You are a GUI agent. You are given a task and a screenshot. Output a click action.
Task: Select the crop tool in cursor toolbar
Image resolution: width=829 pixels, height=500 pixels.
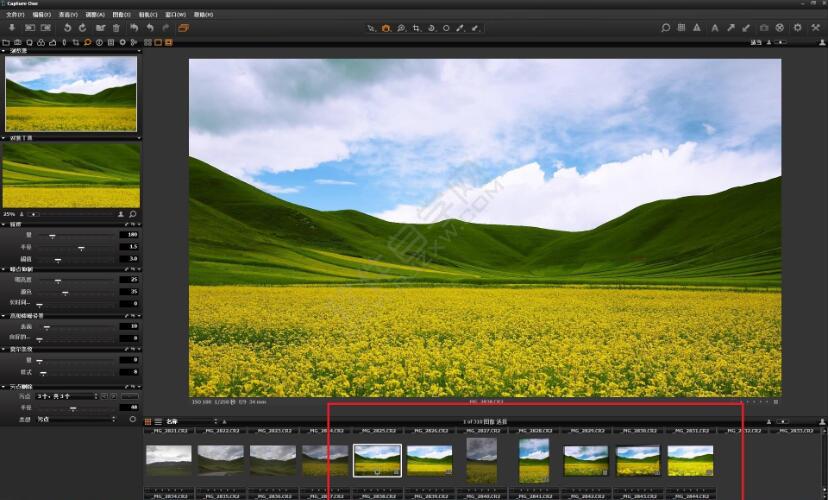point(416,28)
